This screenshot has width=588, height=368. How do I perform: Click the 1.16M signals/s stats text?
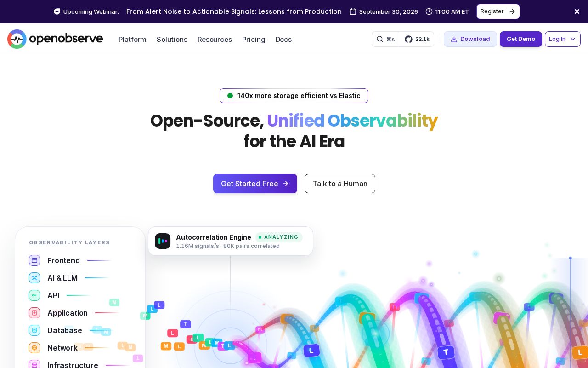point(228,246)
